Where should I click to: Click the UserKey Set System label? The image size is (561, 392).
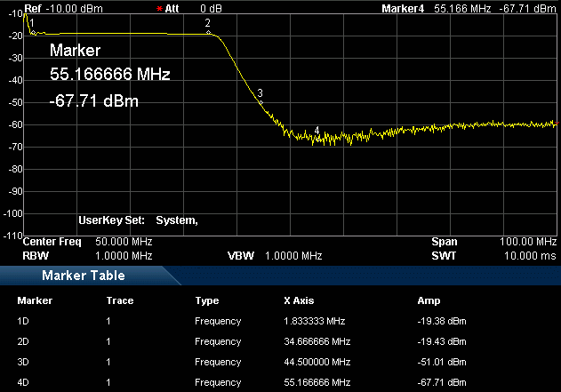click(138, 220)
